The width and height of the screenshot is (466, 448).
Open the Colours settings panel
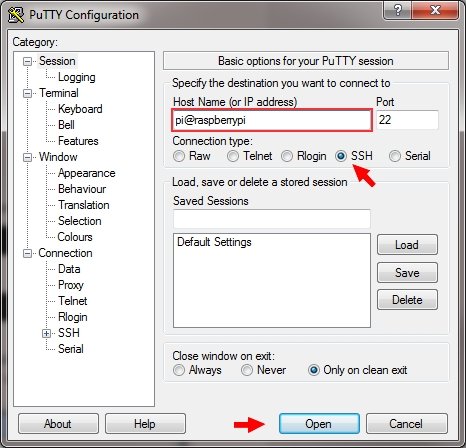(75, 237)
